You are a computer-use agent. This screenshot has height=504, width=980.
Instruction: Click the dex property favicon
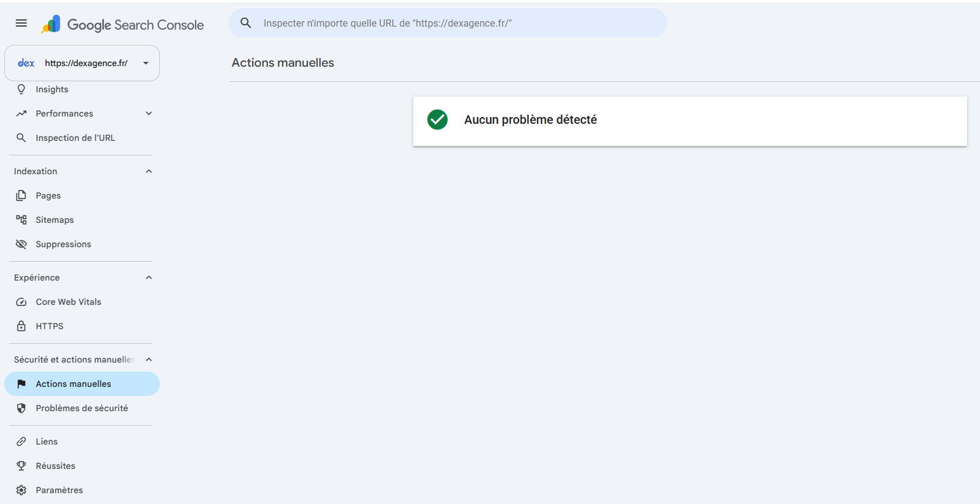pyautogui.click(x=26, y=63)
